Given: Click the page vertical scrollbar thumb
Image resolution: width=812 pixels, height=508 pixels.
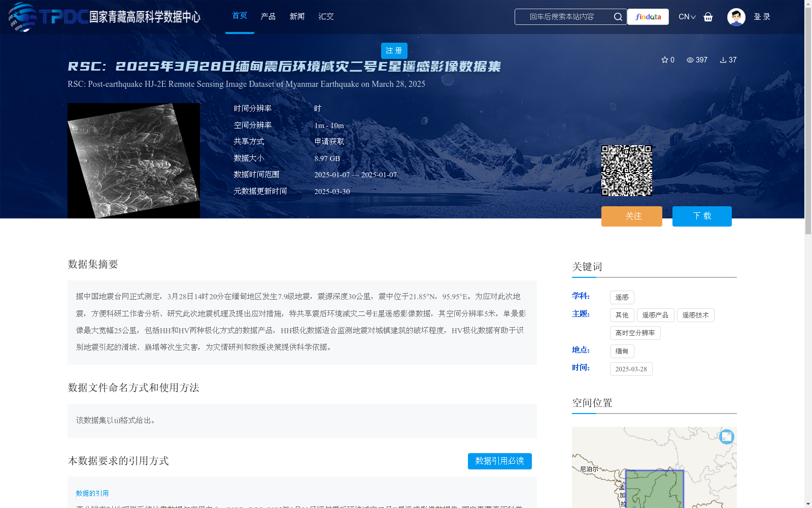Looking at the screenshot, I should pos(808,121).
